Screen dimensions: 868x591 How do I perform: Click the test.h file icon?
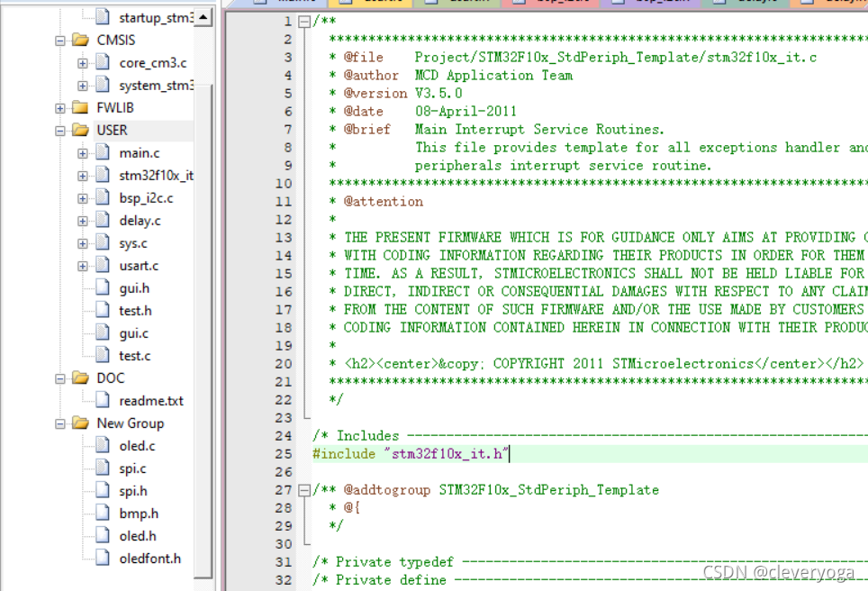(103, 310)
